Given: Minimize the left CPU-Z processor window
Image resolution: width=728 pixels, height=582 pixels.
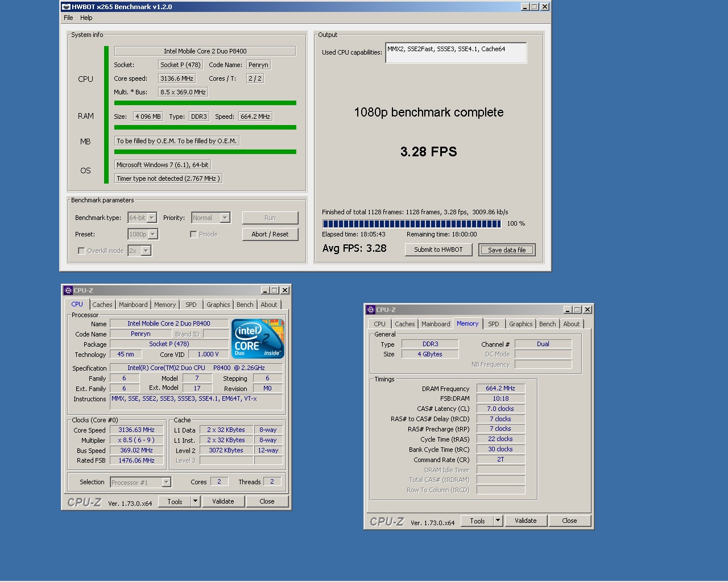Looking at the screenshot, I should pyautogui.click(x=266, y=290).
